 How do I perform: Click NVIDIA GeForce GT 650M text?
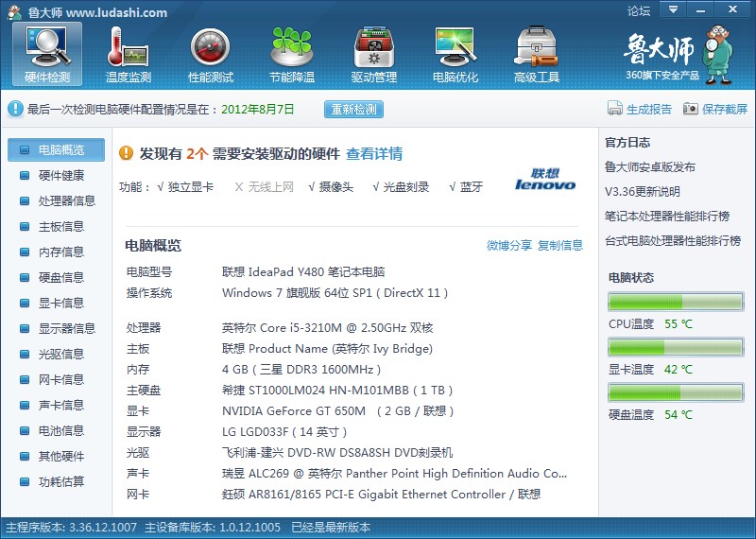(x=337, y=411)
